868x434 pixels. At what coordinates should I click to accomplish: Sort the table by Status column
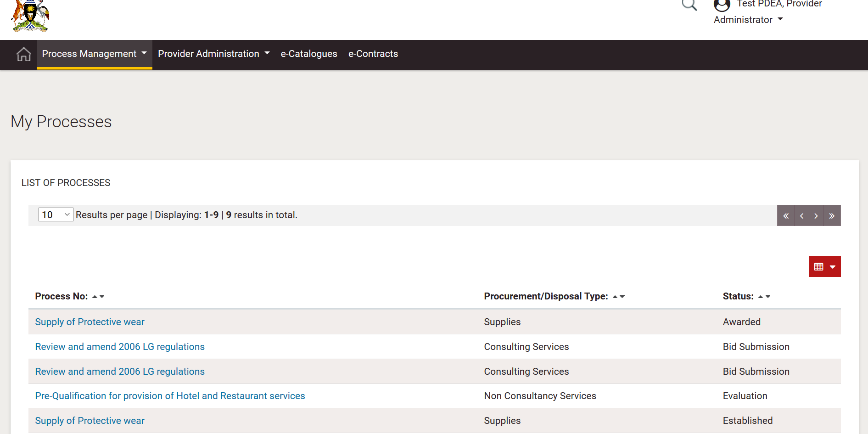(x=764, y=297)
